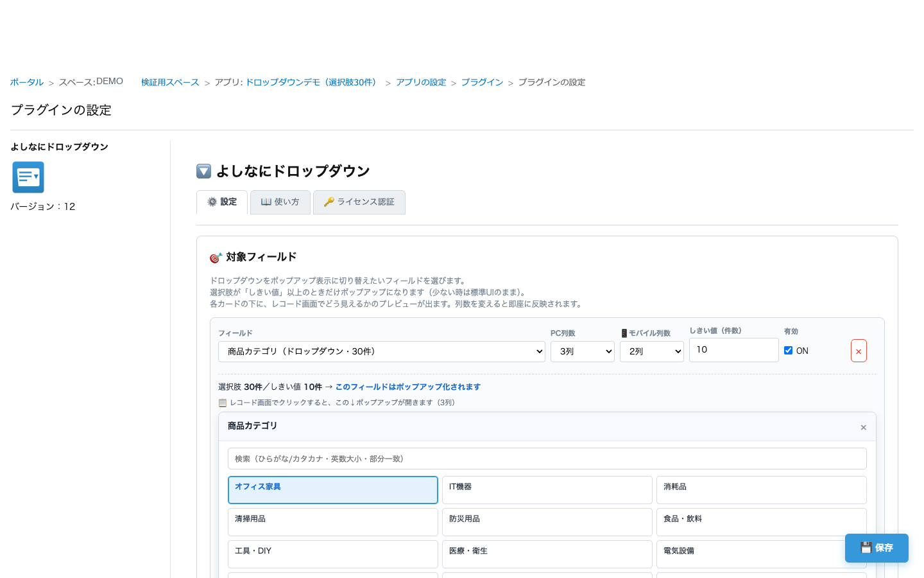
Task: Go to アプリの設定 breadcrumb link
Action: (421, 82)
